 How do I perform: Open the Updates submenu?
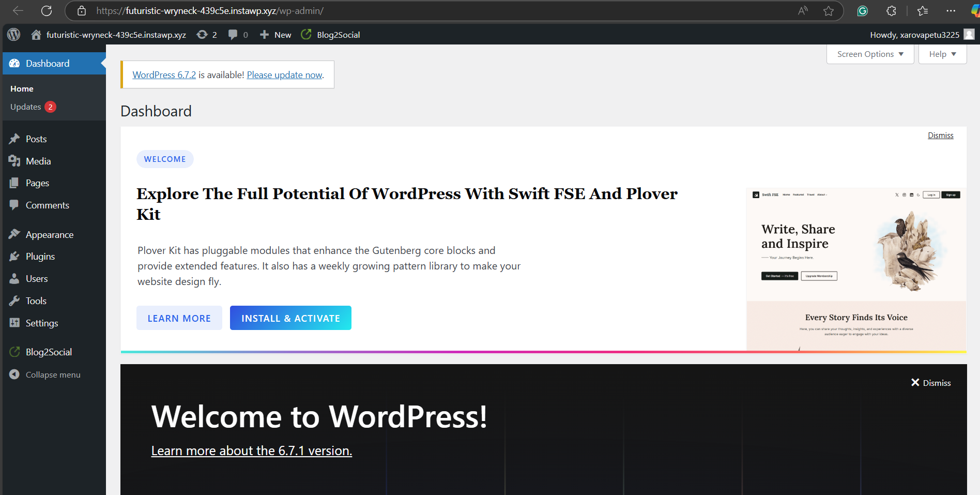[x=26, y=107]
